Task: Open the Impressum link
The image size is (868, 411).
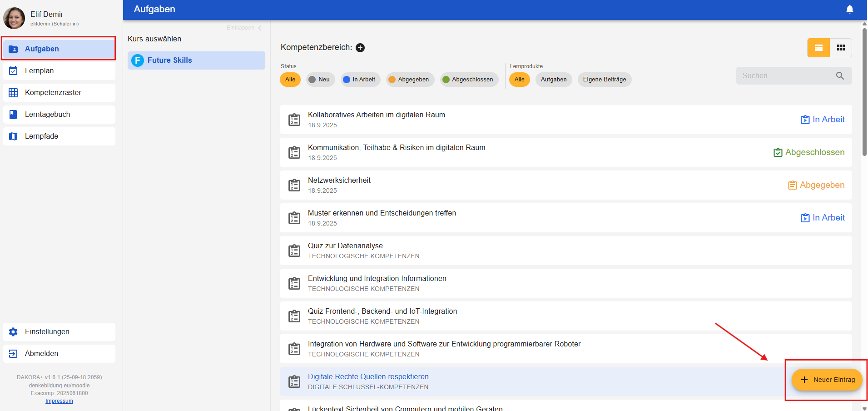Action: coord(59,401)
